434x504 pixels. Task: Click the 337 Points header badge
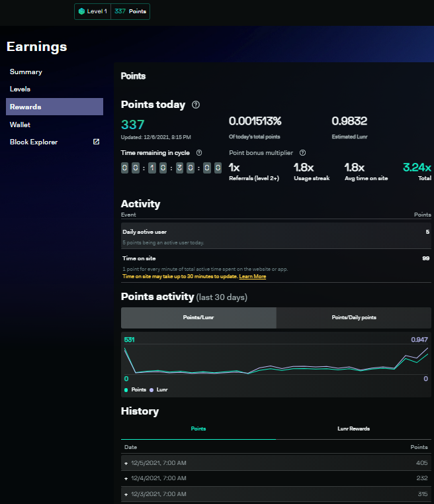click(130, 11)
